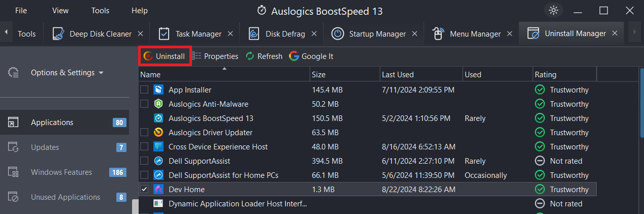Viewport: 644px width, 214px height.
Task: Close the Uninstall Manager tab
Action: 615,34
